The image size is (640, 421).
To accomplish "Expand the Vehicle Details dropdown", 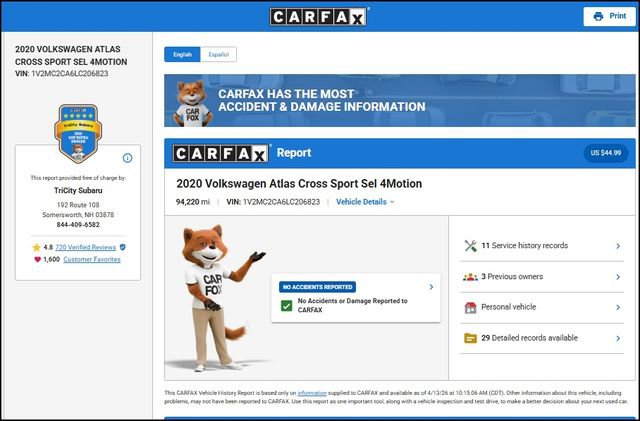I will (x=365, y=202).
